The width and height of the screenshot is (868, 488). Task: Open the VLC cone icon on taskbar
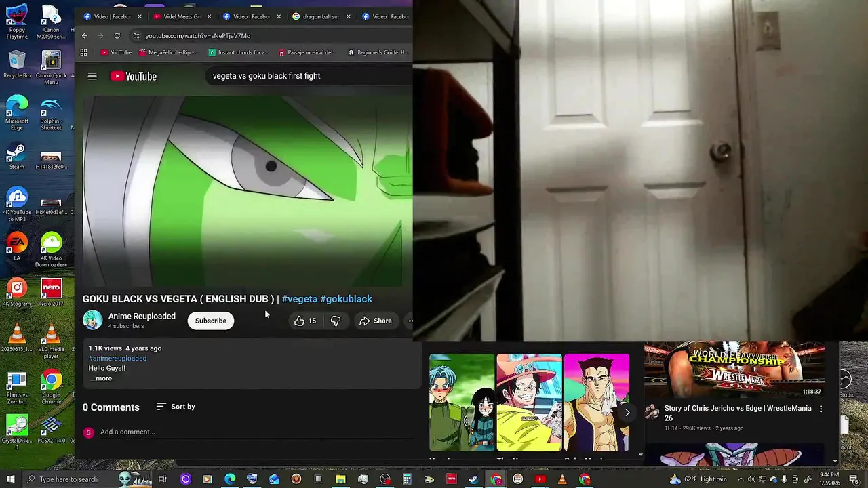tap(561, 479)
